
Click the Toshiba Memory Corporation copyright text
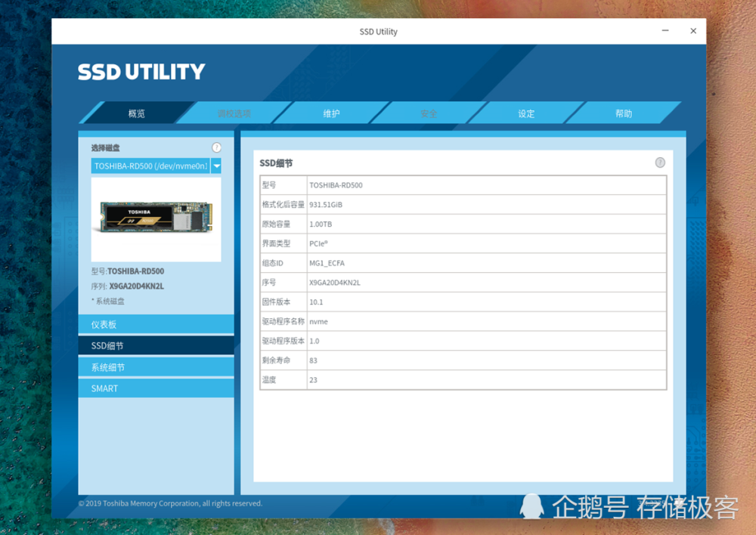170,503
